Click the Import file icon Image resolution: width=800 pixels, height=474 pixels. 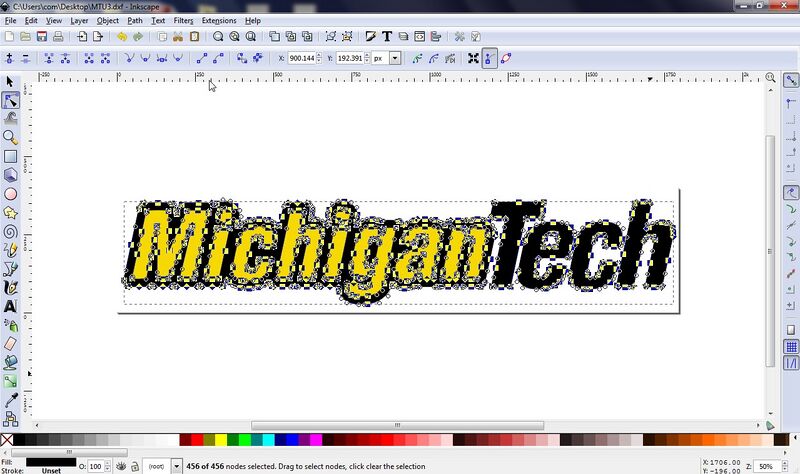pyautogui.click(x=82, y=37)
